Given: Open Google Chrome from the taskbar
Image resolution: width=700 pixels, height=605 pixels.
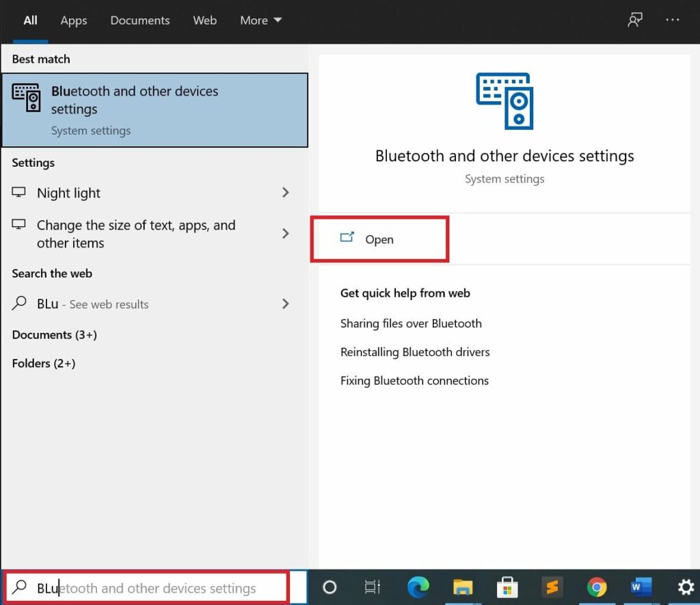Looking at the screenshot, I should pos(597,587).
